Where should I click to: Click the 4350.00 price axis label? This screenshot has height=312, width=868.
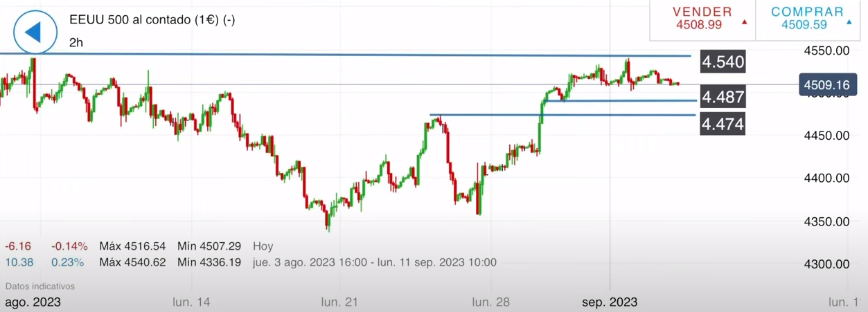(x=826, y=221)
